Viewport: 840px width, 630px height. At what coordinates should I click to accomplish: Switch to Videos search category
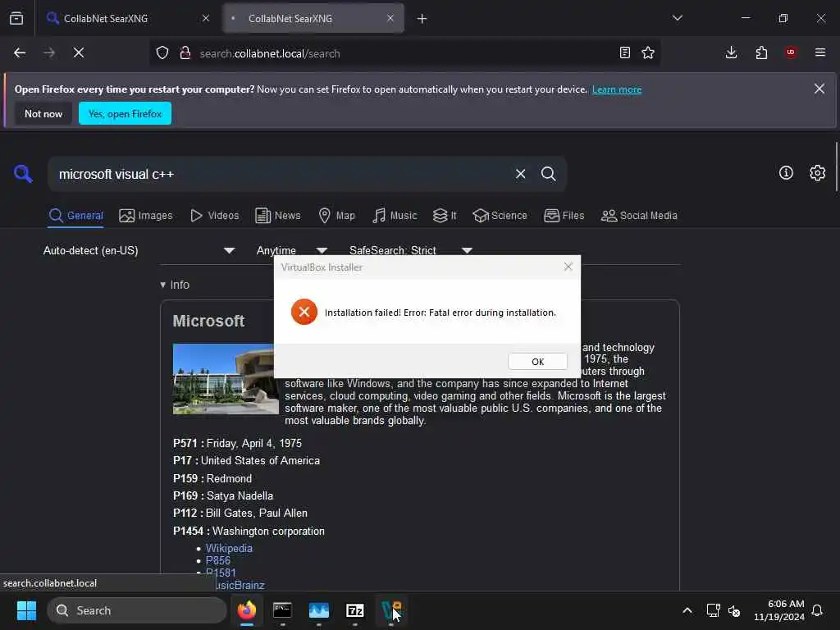point(215,216)
